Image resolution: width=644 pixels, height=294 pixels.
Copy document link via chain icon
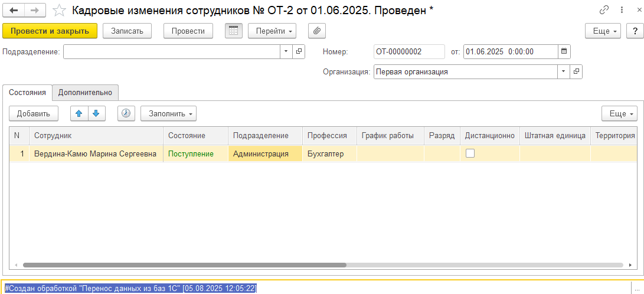click(x=604, y=10)
